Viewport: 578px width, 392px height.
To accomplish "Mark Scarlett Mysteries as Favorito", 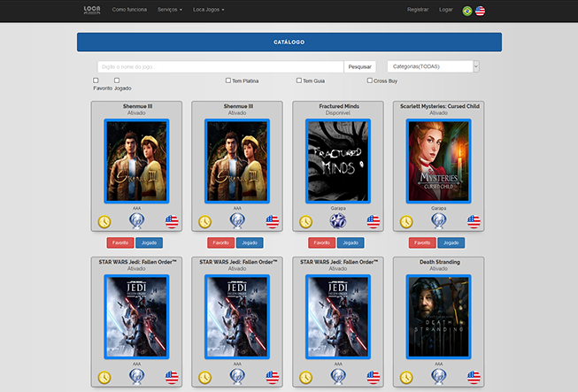I will tap(422, 242).
